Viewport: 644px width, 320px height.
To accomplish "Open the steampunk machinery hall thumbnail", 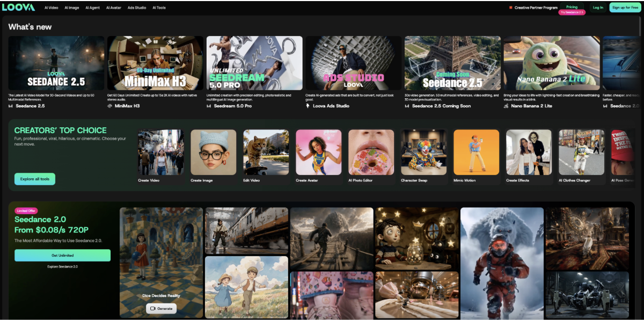I will 587,238.
